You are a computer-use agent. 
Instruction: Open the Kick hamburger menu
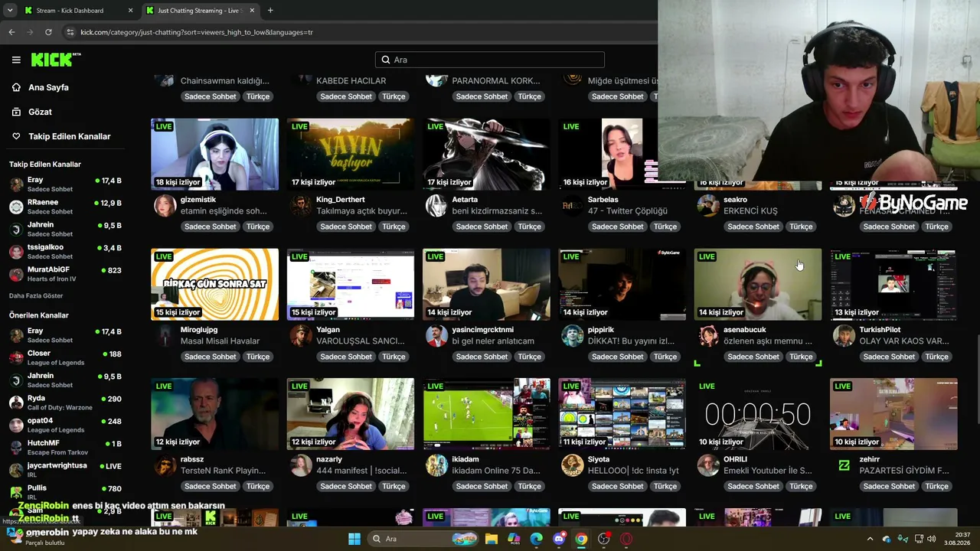click(x=16, y=60)
